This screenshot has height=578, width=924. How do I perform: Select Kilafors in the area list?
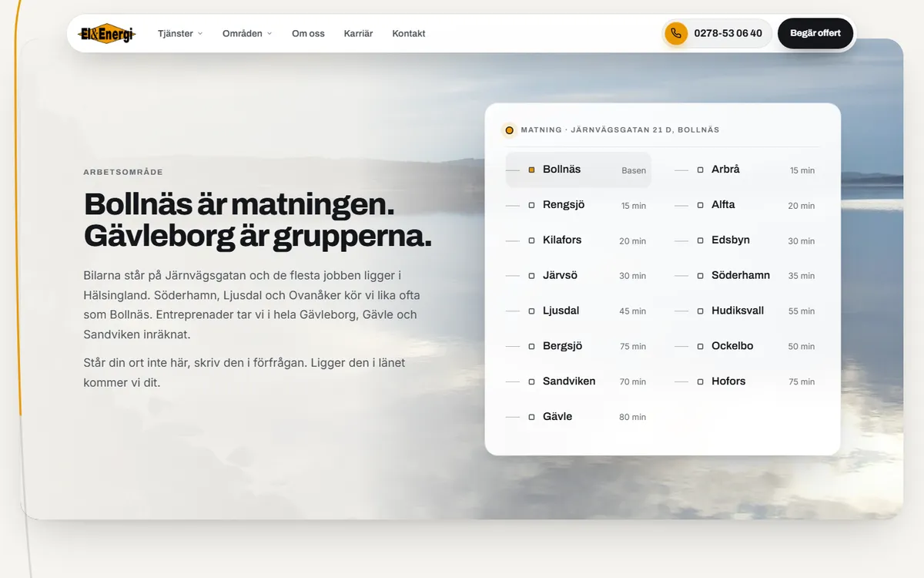(578, 240)
